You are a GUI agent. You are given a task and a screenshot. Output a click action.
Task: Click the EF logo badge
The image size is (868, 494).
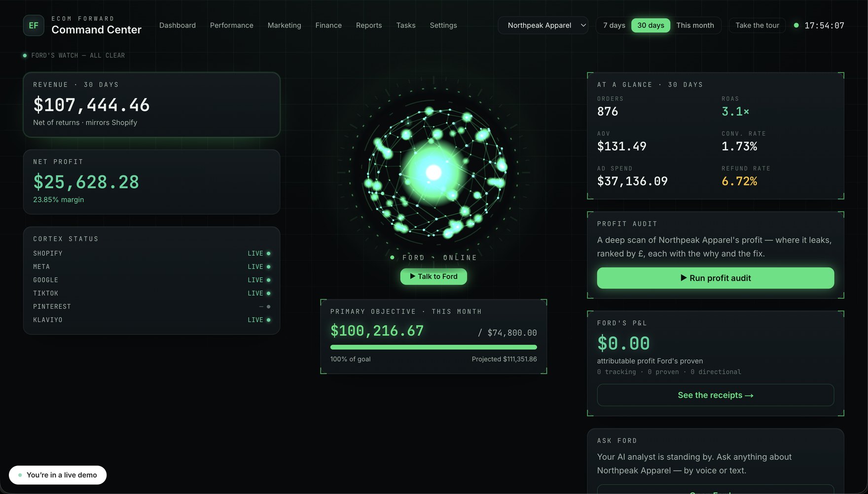pos(34,25)
